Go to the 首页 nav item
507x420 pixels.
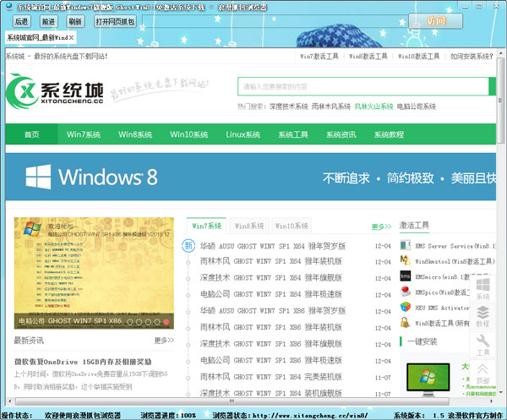(x=32, y=134)
